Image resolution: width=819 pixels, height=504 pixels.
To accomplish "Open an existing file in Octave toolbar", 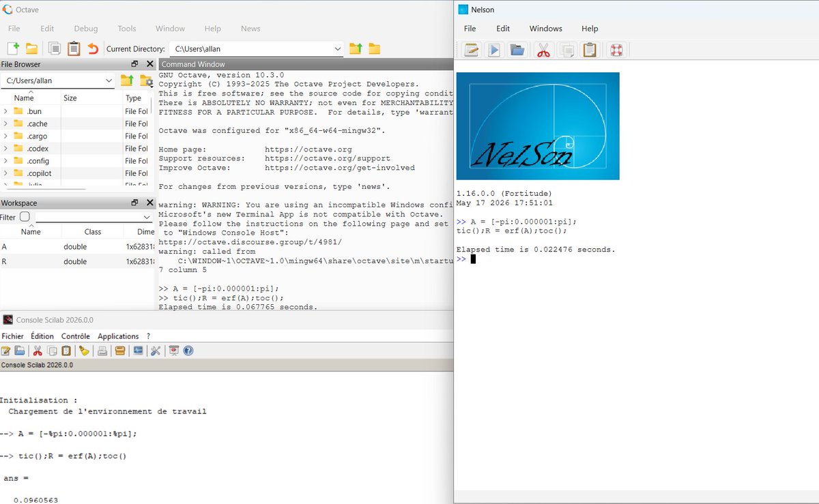I will [x=31, y=48].
